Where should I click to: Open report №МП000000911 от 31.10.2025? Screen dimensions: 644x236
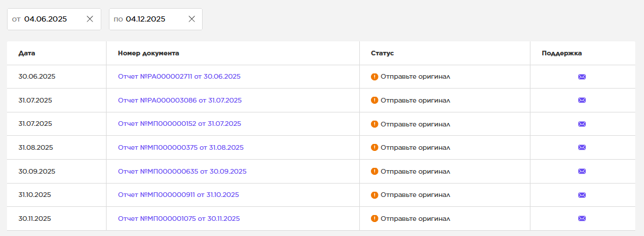[178, 195]
